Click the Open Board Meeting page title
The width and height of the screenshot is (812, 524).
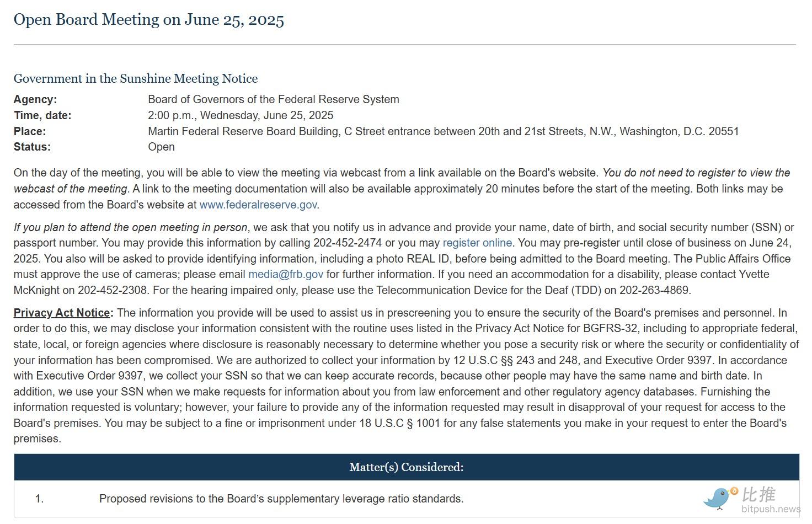(x=149, y=20)
